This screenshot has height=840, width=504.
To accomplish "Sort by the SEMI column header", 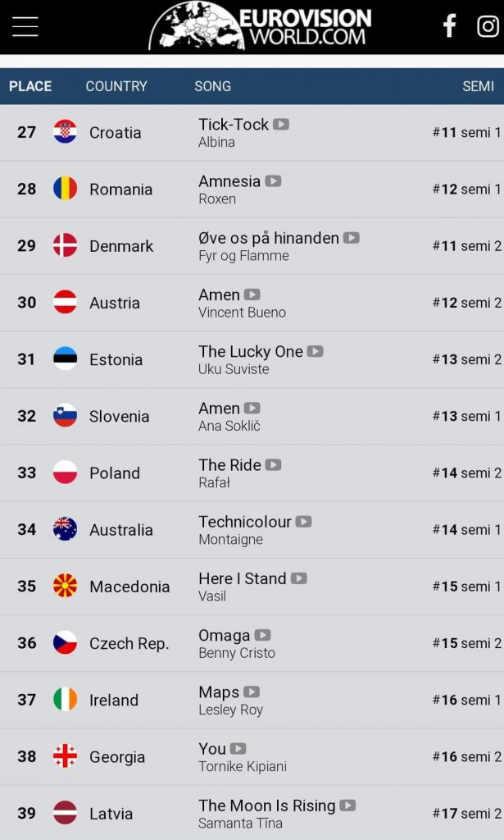I will 479,86.
